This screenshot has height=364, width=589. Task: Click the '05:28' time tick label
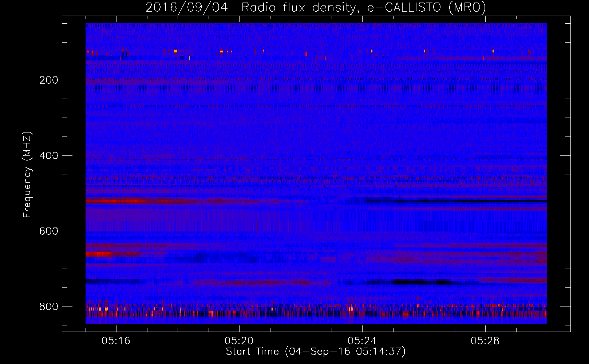point(485,341)
